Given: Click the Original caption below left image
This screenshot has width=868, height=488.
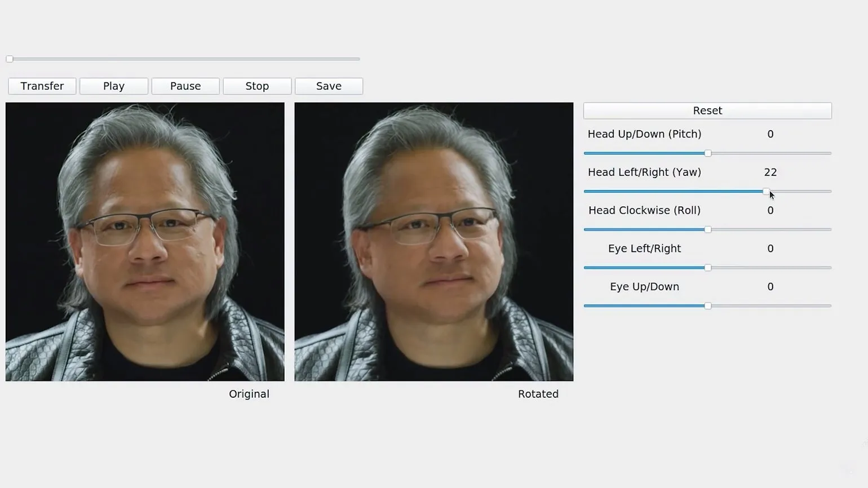Looking at the screenshot, I should pyautogui.click(x=249, y=394).
